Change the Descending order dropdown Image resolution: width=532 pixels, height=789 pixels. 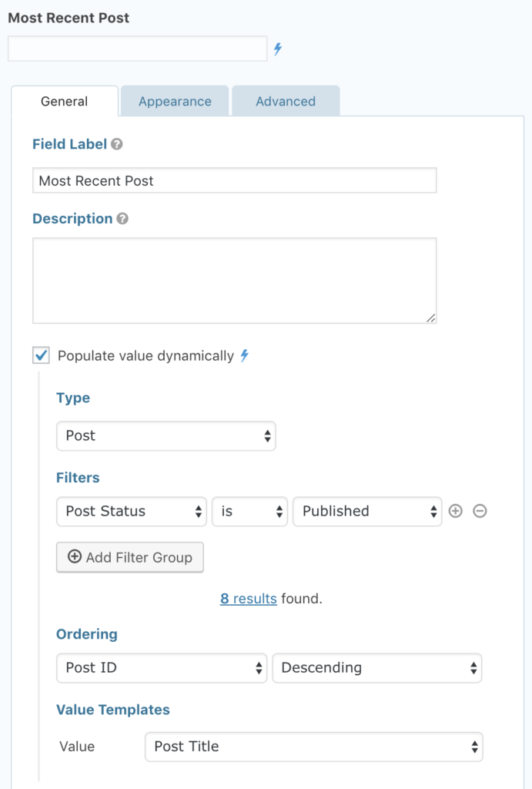(377, 668)
